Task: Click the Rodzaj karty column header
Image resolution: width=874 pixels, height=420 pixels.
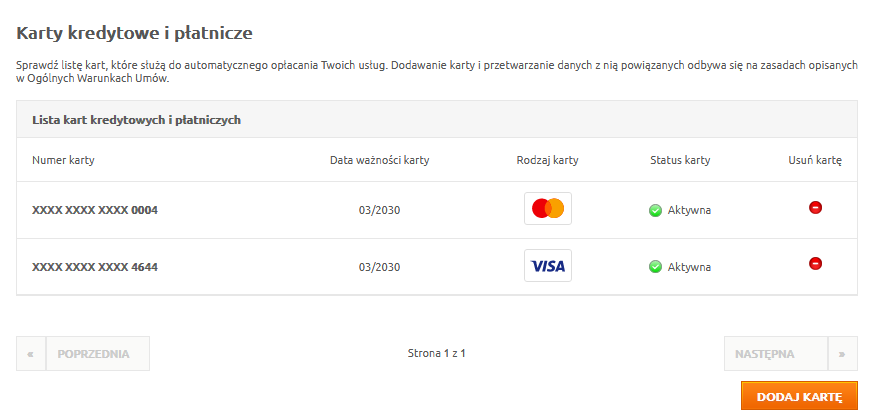Action: pos(547,160)
